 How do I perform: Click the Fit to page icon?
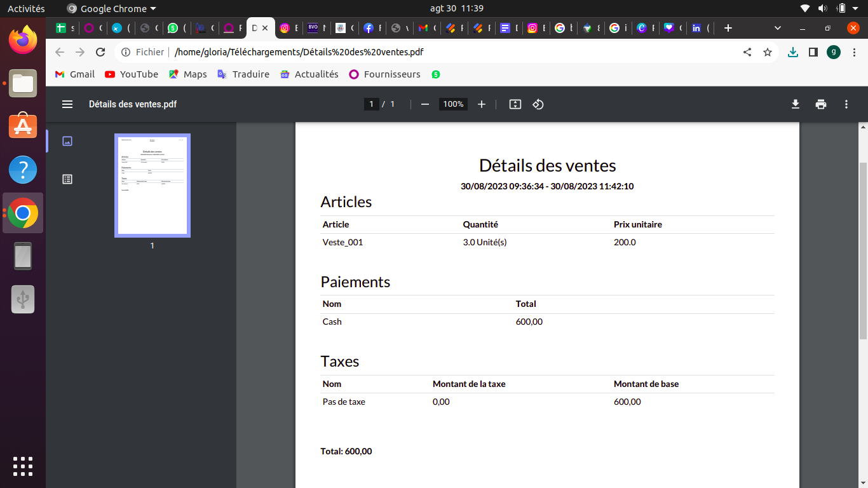pyautogui.click(x=515, y=104)
